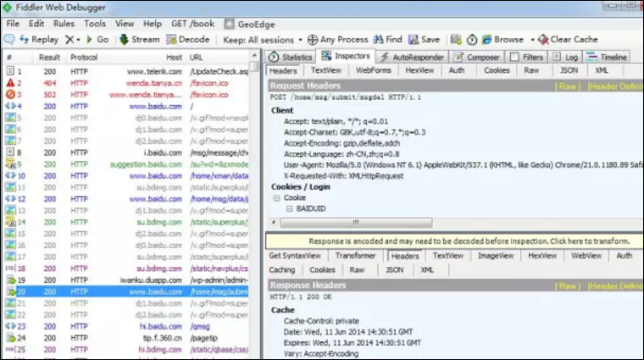Switch to the Log tab
This screenshot has width=644, height=360.
(x=565, y=57)
